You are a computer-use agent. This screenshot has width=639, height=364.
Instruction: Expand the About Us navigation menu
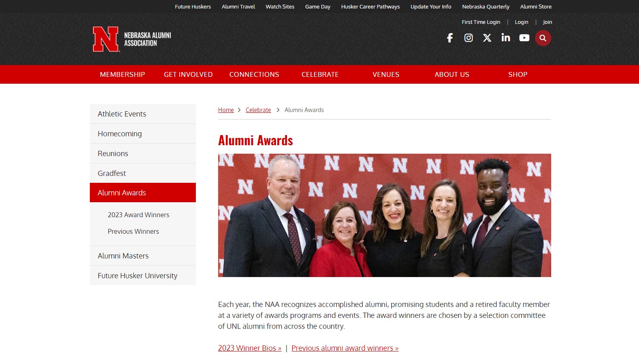pyautogui.click(x=452, y=74)
